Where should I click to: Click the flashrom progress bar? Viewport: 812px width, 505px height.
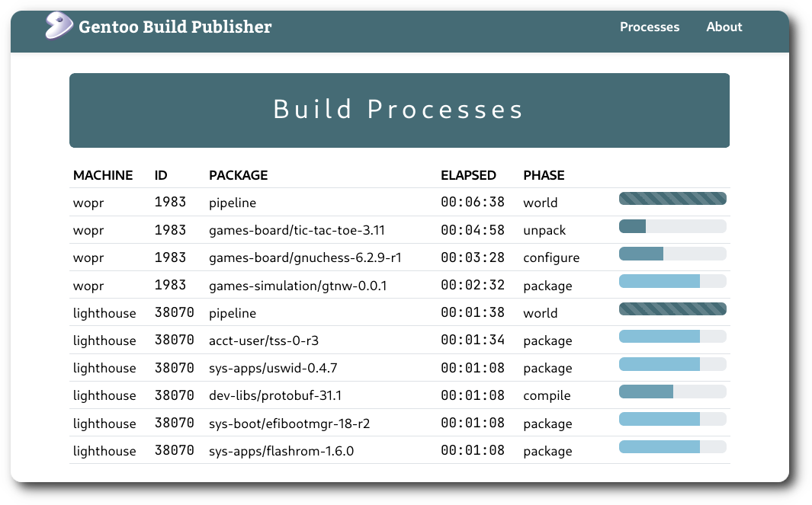pos(672,446)
